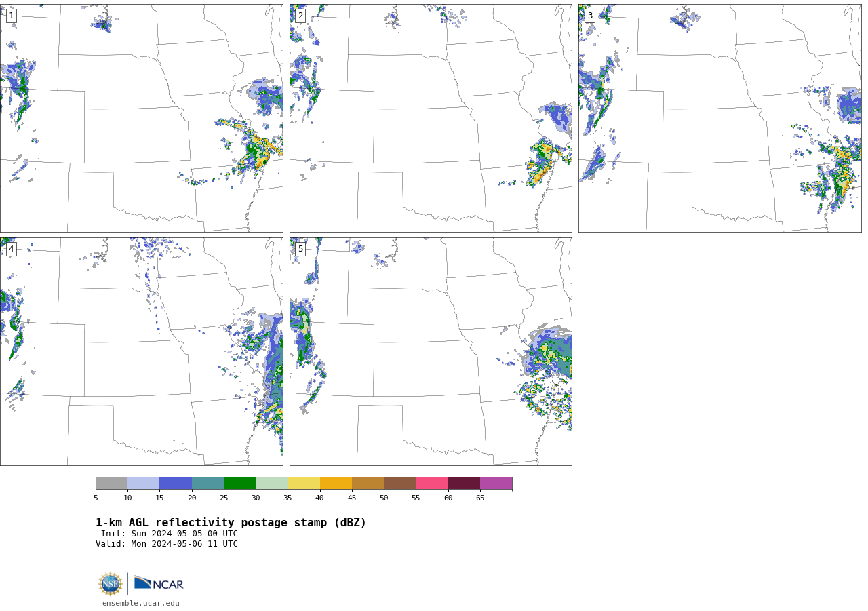868x611 pixels.
Task: Open ensemble member 3 reflectivity map
Action: (x=719, y=118)
